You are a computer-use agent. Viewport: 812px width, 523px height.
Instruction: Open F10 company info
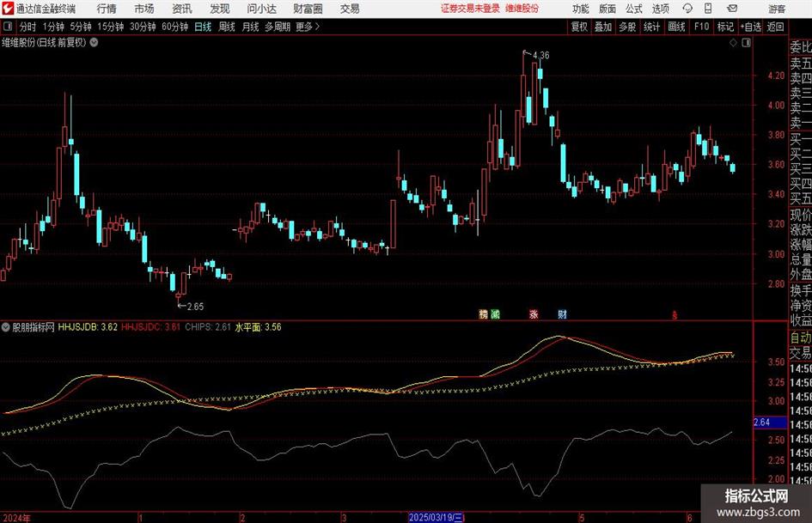702,27
